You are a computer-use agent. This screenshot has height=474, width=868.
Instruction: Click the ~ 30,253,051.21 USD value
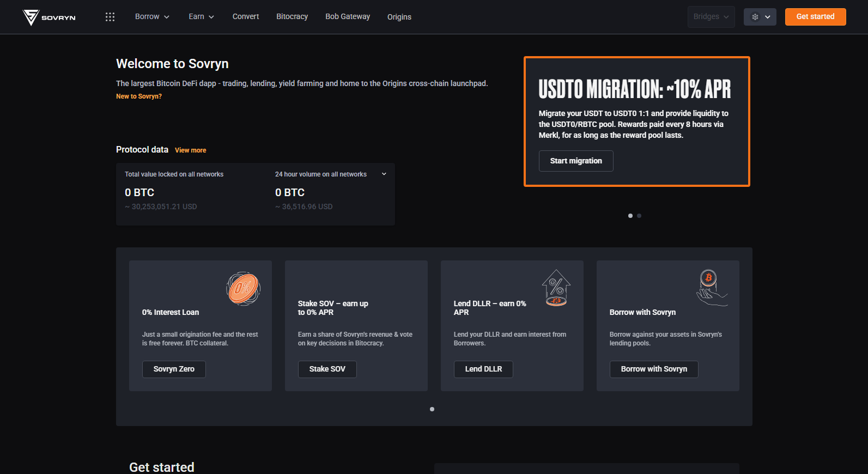(161, 207)
